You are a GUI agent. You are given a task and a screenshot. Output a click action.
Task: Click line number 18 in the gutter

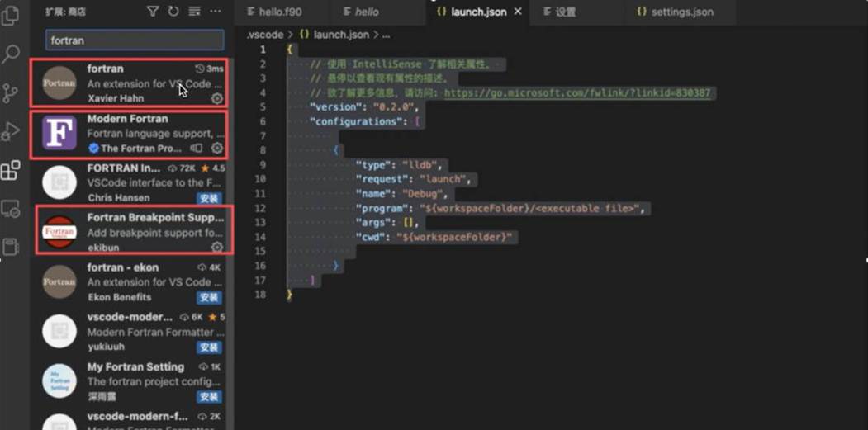click(260, 295)
